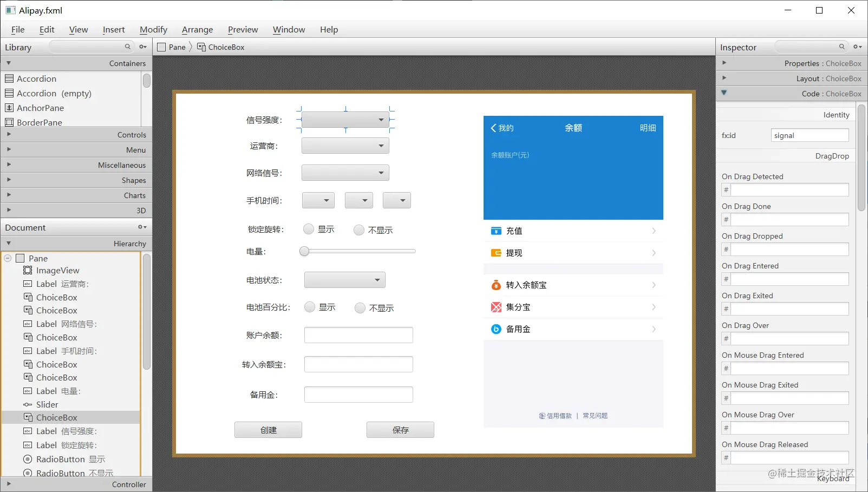Click the red 集分宝 icon
The height and width of the screenshot is (492, 868).
point(496,307)
